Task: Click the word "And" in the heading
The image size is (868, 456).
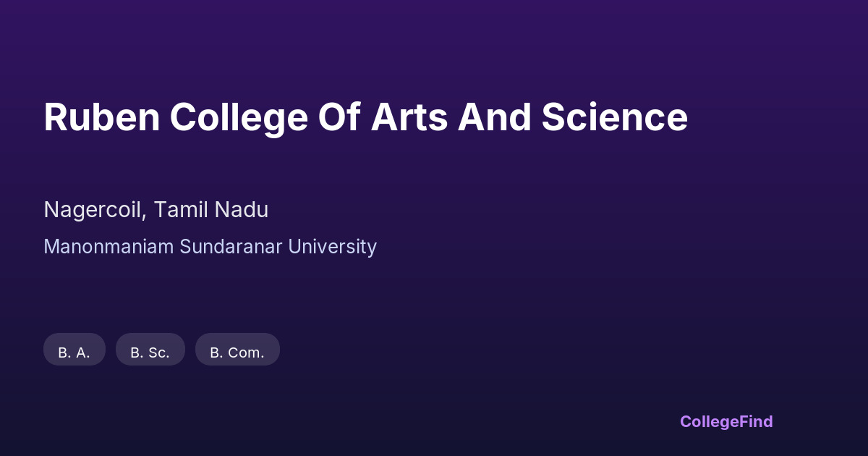Action: (494, 117)
